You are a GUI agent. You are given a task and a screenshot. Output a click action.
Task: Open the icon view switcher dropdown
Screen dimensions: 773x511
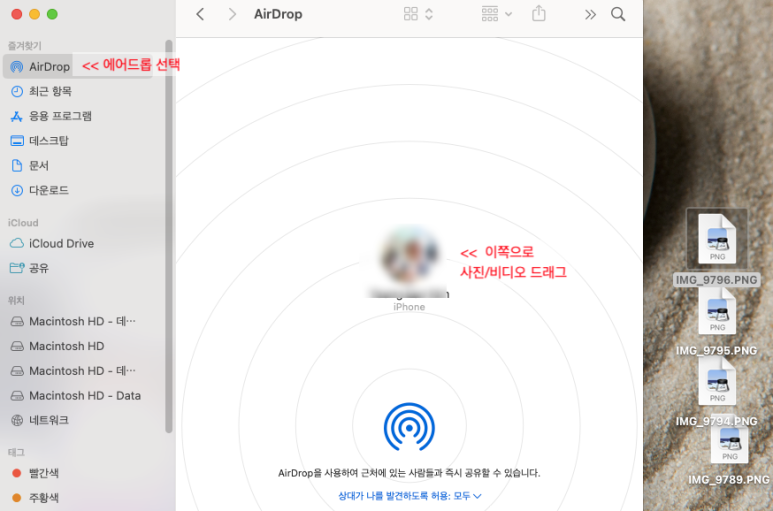click(418, 14)
